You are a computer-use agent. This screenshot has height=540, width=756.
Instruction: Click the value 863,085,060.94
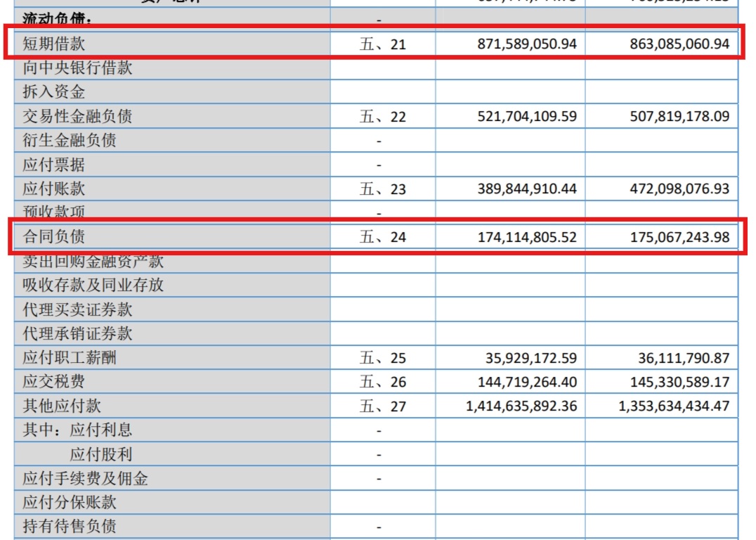[x=679, y=44]
